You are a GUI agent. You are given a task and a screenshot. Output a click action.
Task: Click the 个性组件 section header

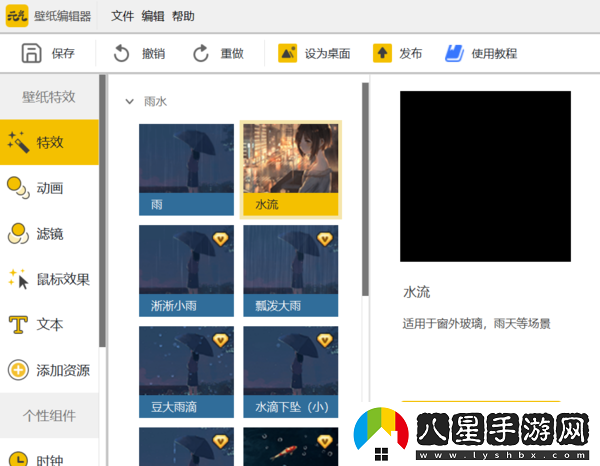click(49, 415)
